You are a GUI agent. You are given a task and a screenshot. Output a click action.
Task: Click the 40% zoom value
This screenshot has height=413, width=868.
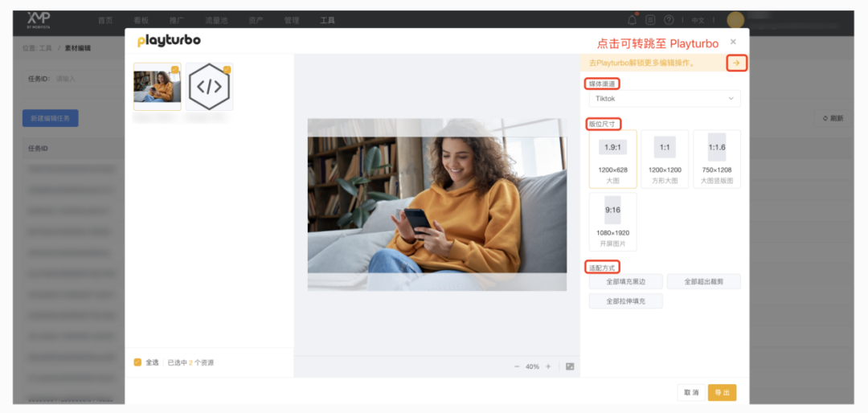coord(532,366)
